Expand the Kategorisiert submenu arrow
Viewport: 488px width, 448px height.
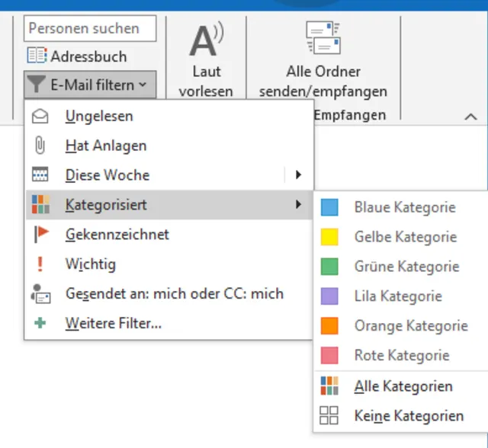[x=298, y=205]
